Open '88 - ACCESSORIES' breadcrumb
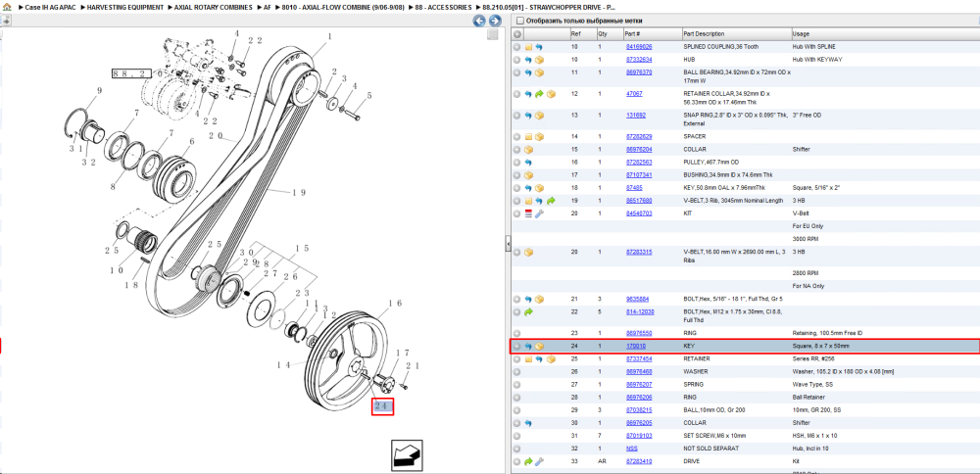Viewport: 980px width, 474px height. tap(444, 7)
